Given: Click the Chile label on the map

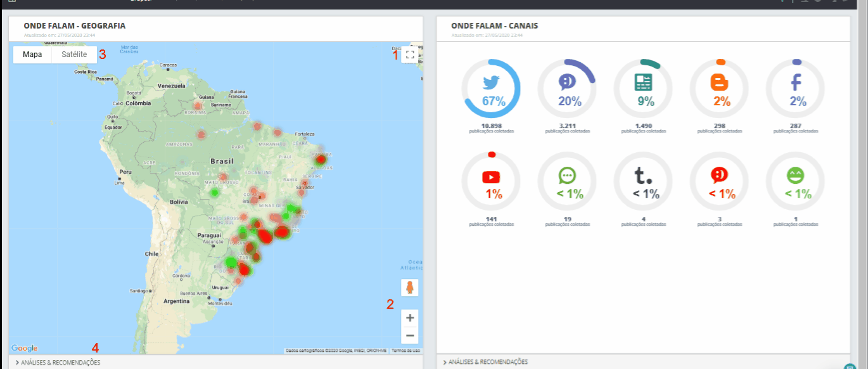Looking at the screenshot, I should 151,254.
